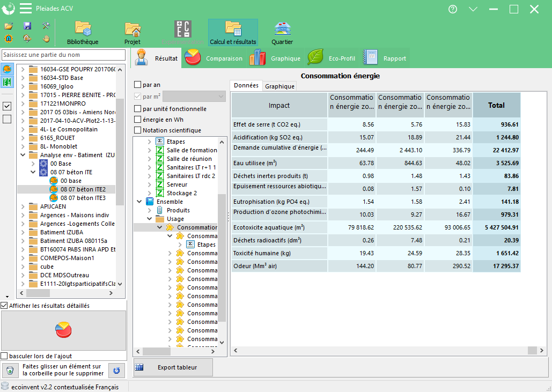Screen dimensions: 552x392
Task: Select the Effet de serre row
Action: click(376, 124)
